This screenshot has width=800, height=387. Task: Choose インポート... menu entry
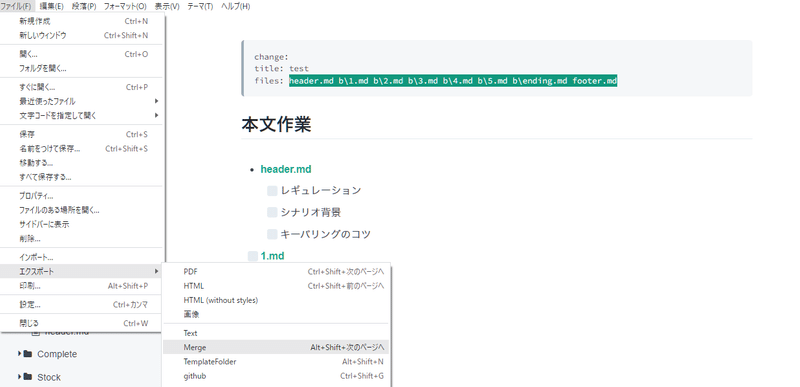[x=82, y=257]
